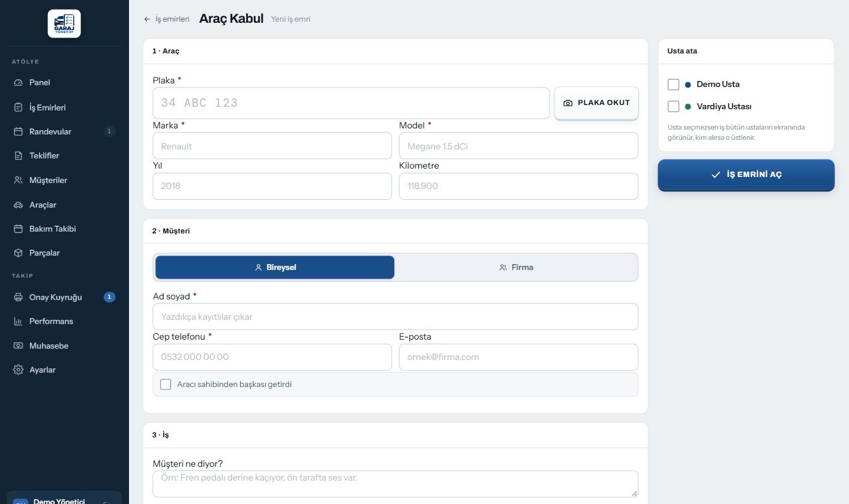Image resolution: width=849 pixels, height=504 pixels.
Task: Open the Müşteriler people icon
Action: tap(18, 180)
